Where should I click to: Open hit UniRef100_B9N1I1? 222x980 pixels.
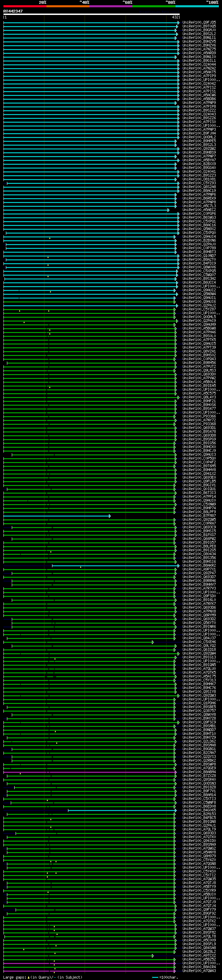pyautogui.click(x=199, y=38)
